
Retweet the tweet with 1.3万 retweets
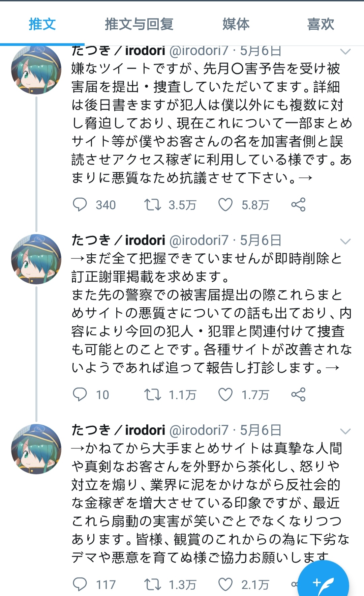[x=153, y=585]
